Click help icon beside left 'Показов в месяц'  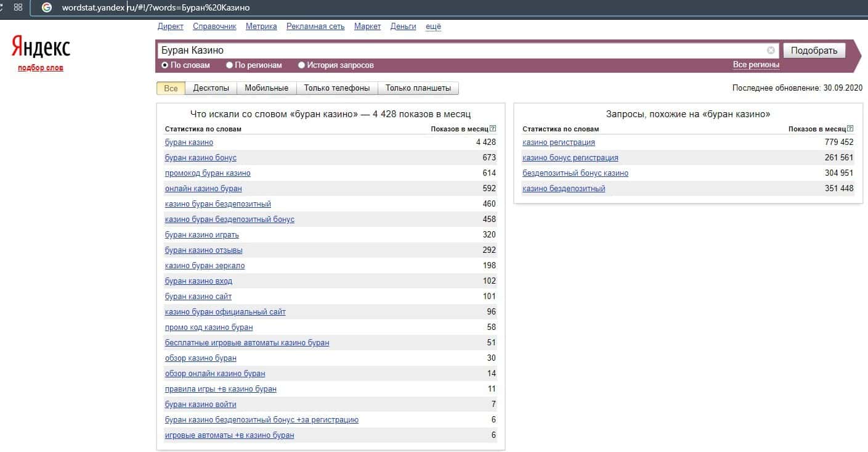click(x=493, y=129)
